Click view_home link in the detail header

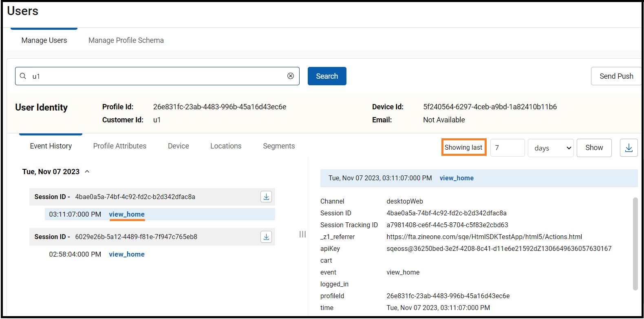click(457, 178)
